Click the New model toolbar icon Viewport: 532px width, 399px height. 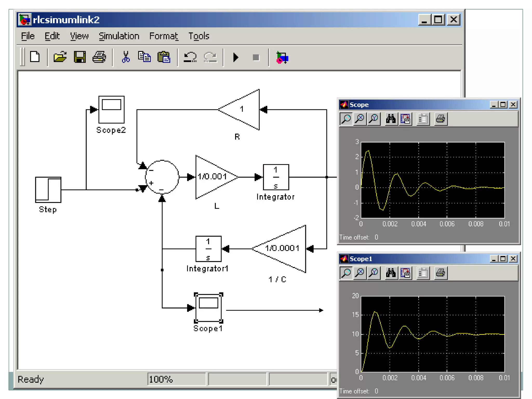pos(35,57)
